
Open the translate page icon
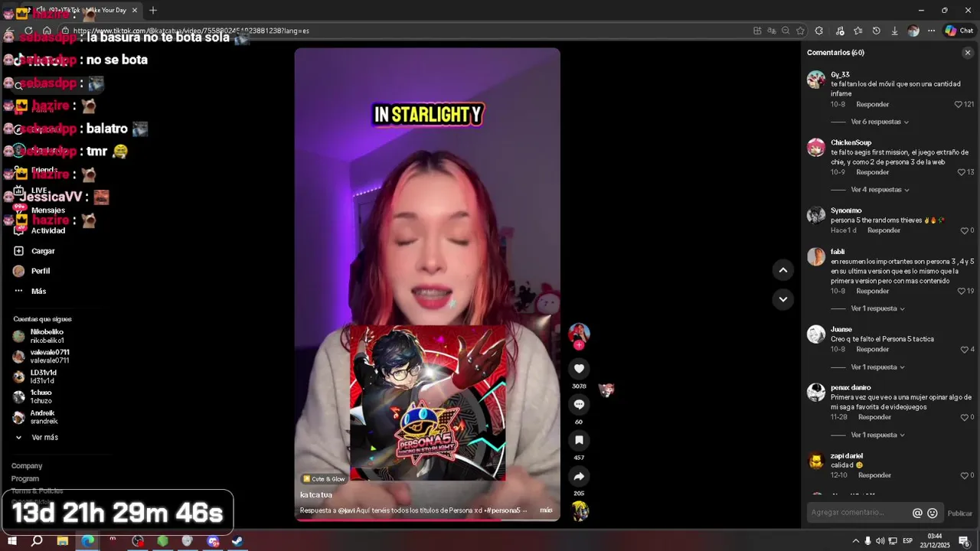771,31
